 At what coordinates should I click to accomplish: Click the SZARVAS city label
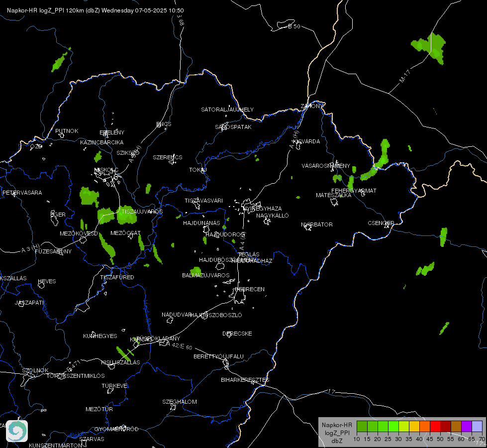point(92,439)
